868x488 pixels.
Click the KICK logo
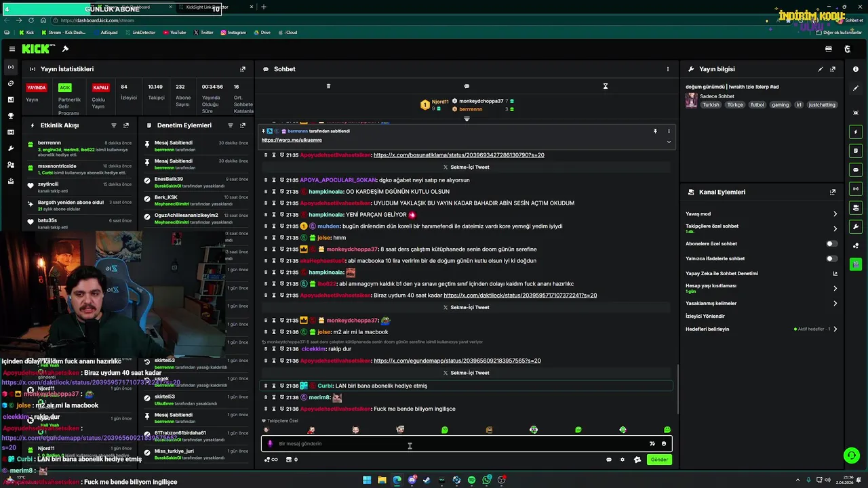coord(35,49)
